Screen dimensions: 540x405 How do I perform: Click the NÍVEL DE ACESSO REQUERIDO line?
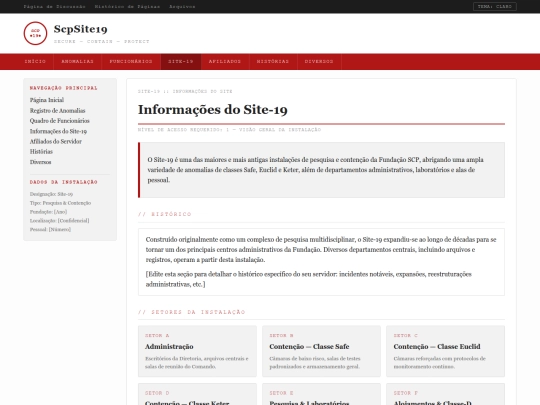[230, 129]
